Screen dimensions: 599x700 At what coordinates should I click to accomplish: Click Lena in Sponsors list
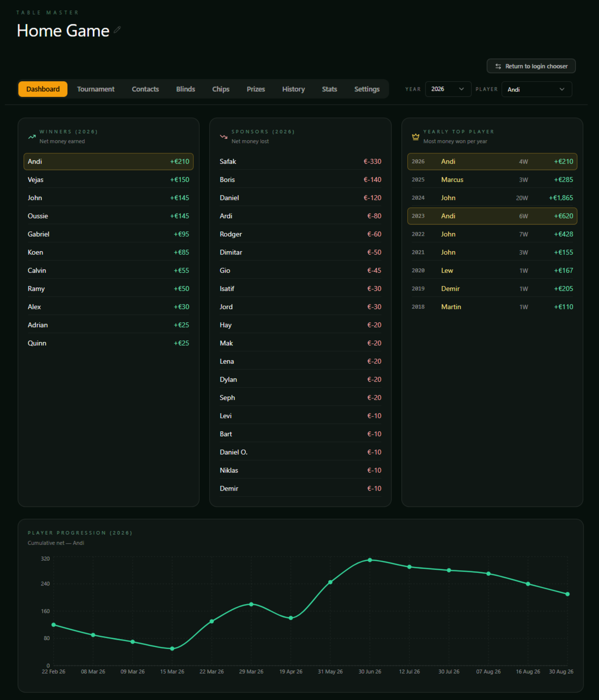300,361
